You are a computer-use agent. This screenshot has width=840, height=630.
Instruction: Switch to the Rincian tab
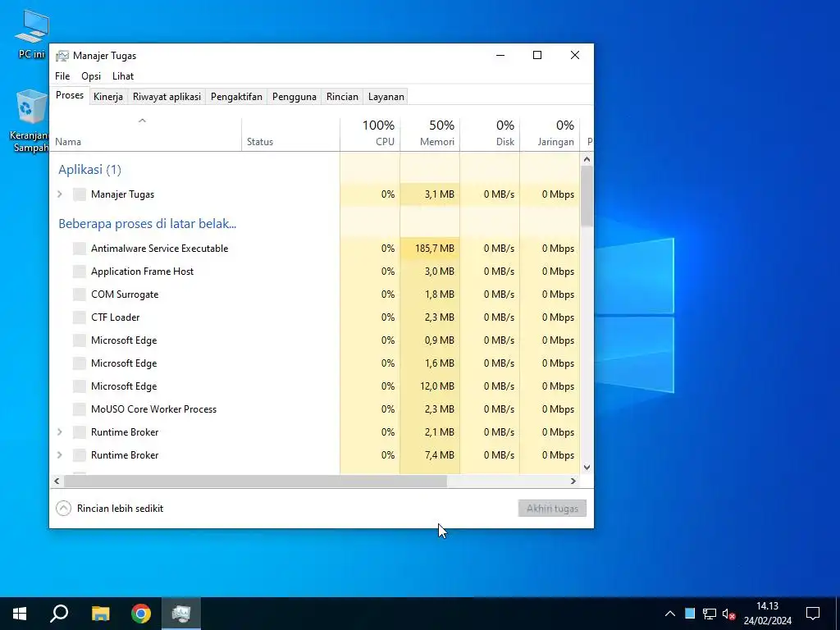click(x=342, y=97)
